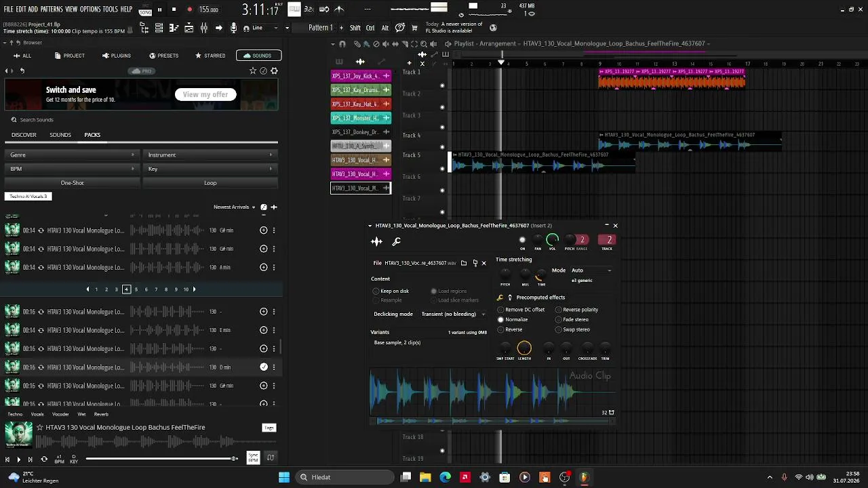Click the microphone recording icon in toolbar

coord(234,28)
